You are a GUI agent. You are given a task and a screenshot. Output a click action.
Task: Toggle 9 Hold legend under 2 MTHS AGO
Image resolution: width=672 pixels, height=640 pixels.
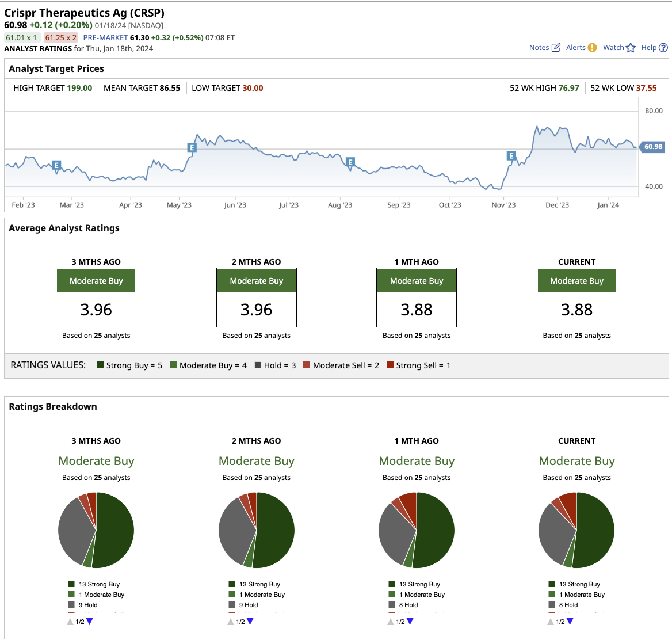[244, 605]
